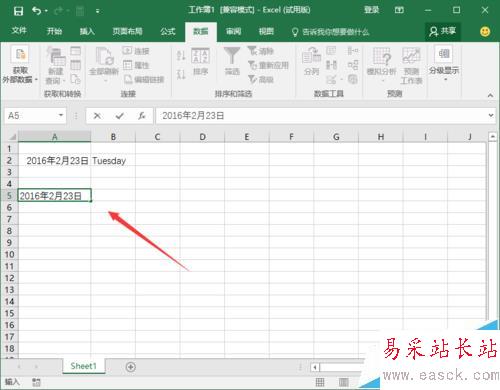Open the Undo history dropdown arrow
This screenshot has height=390, width=500.
(x=46, y=11)
